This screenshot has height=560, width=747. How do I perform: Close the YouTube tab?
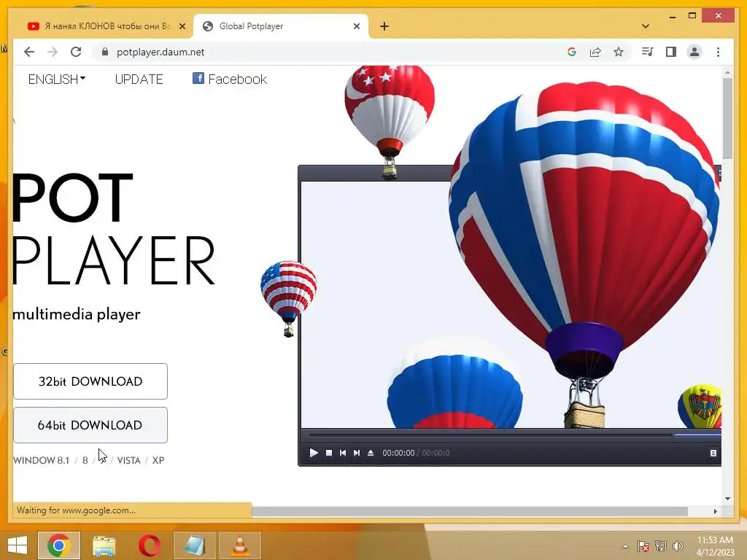[x=182, y=26]
